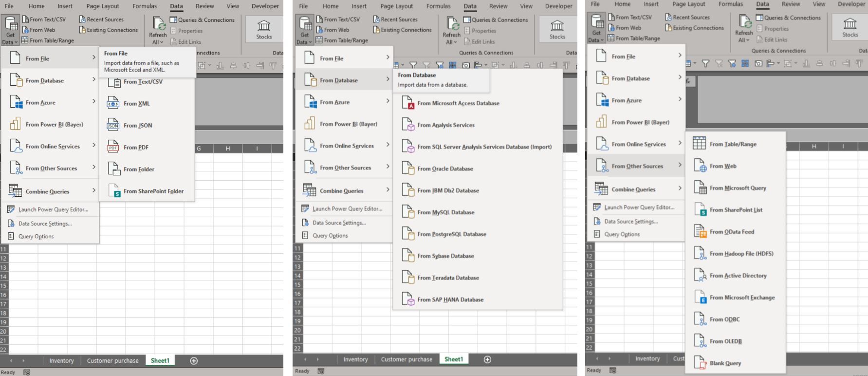Select From SQL Server Analysis Services Database (Import)
Screen dimensions: 868x376
tap(478, 147)
